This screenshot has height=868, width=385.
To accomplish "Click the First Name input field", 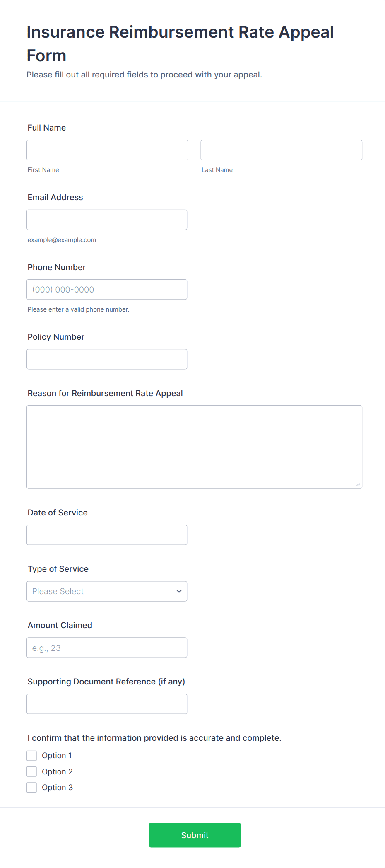I will click(x=107, y=150).
